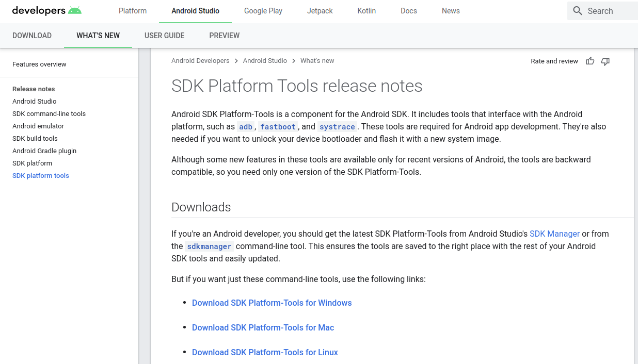
Task: Download SDK Platform-Tools for Linux
Action: point(265,353)
